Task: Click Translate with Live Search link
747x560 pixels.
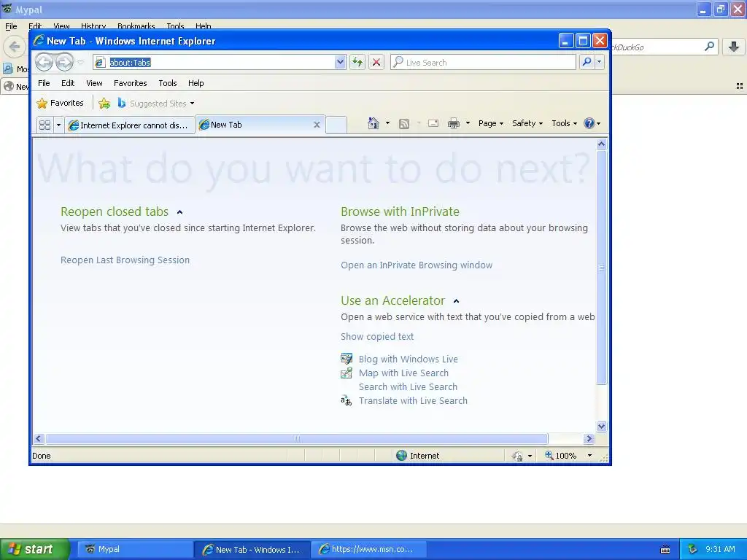Action: click(413, 400)
